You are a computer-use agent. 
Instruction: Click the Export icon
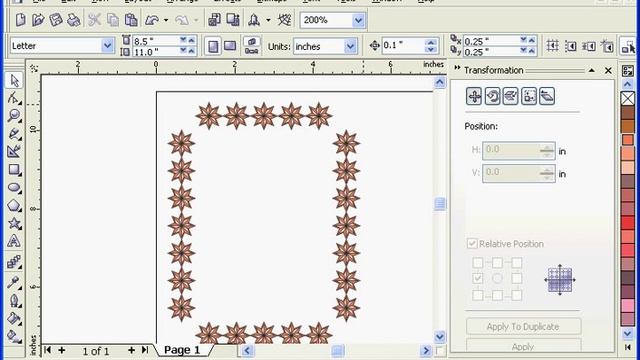coord(233,20)
